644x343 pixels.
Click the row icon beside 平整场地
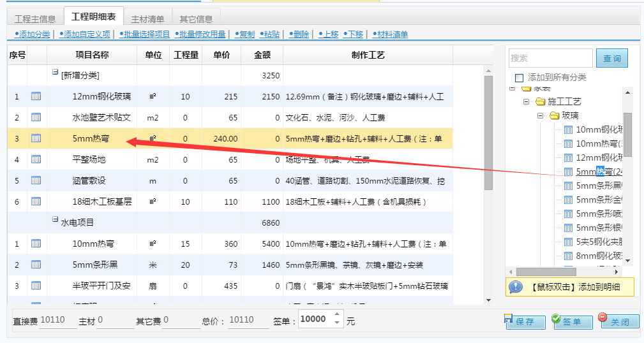[36, 159]
